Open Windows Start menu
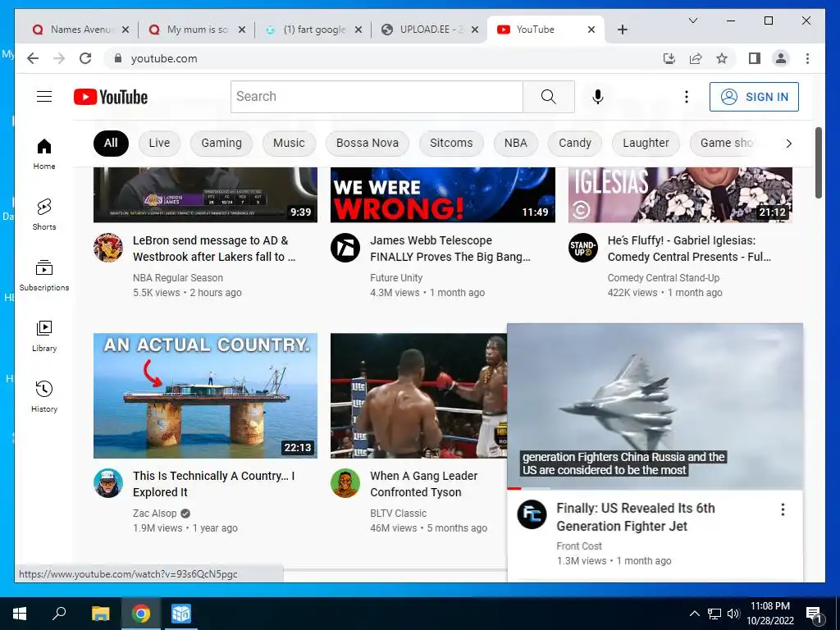 (20, 614)
